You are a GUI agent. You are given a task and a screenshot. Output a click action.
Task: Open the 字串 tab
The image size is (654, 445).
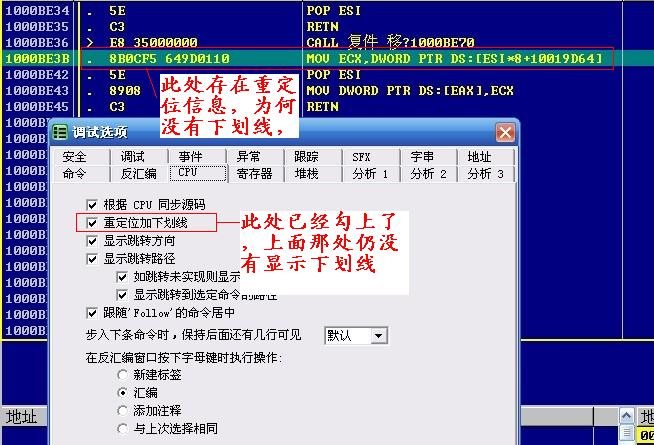pos(428,157)
